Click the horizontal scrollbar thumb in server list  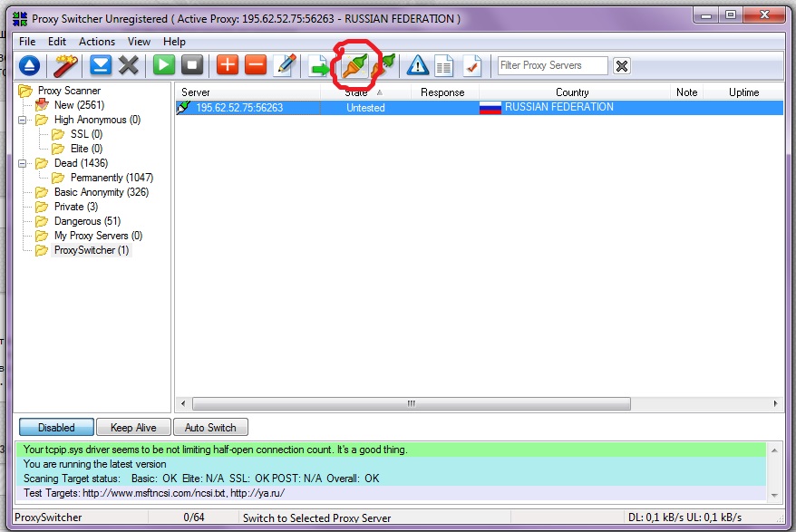(x=412, y=403)
